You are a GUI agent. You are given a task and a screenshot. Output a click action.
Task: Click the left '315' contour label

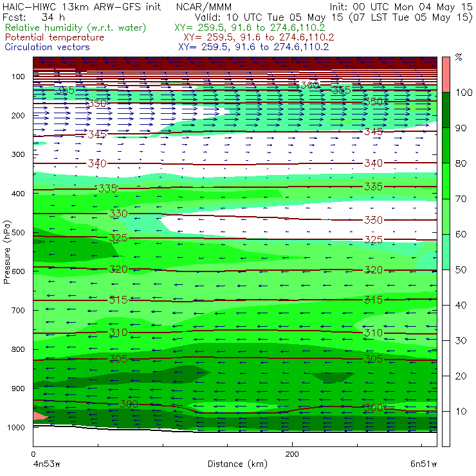pos(118,300)
